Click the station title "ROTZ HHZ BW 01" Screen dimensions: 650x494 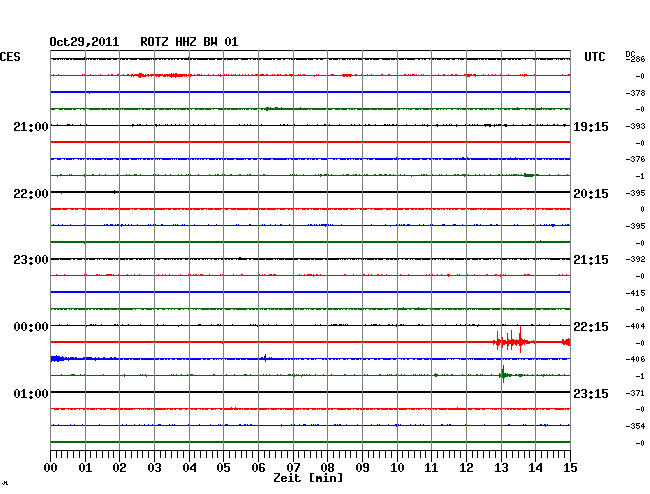[x=189, y=42]
